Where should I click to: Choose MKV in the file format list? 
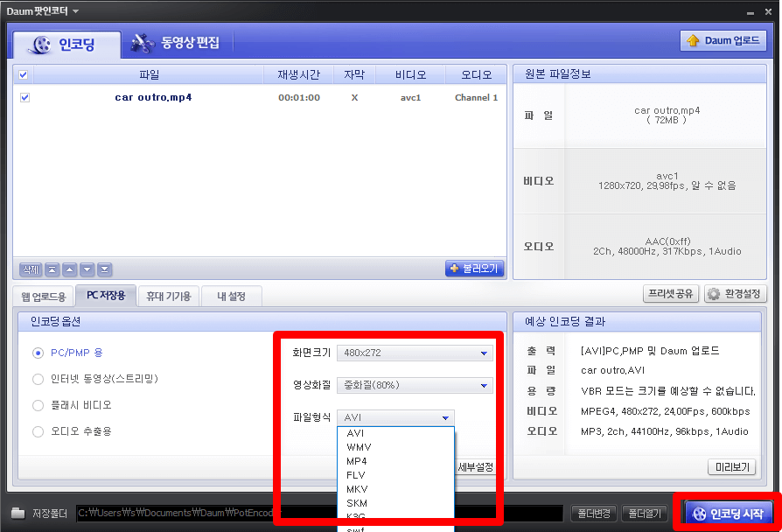point(395,489)
